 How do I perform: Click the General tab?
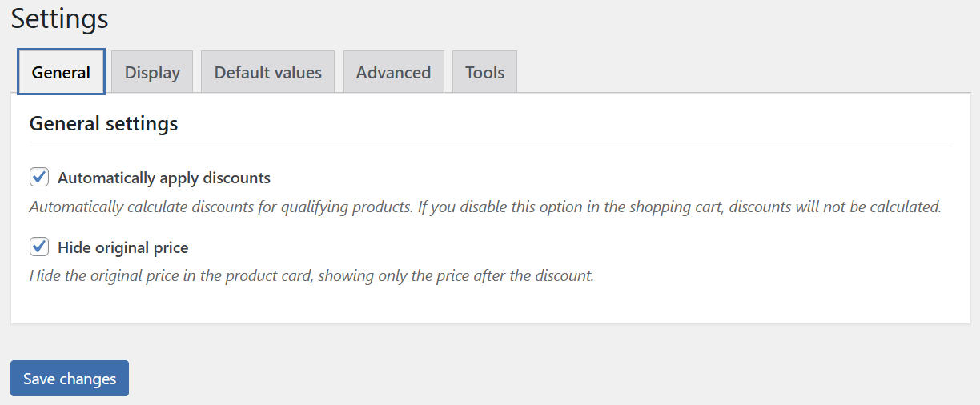point(61,72)
